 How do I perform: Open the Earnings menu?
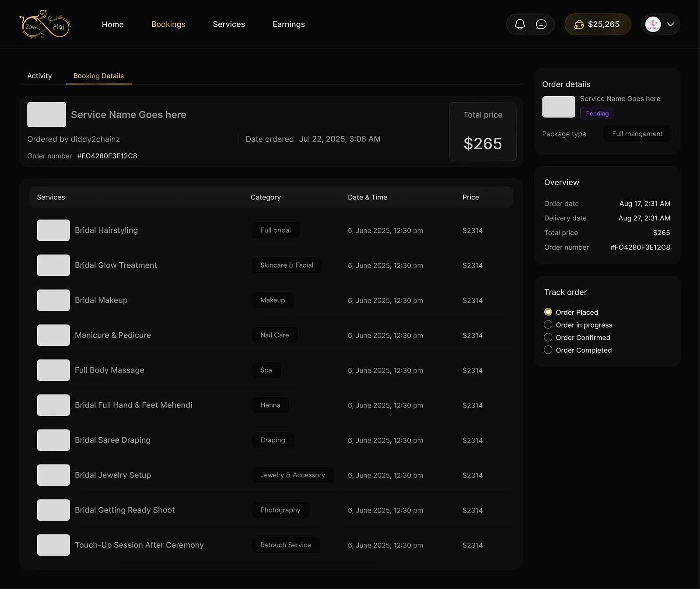(289, 24)
